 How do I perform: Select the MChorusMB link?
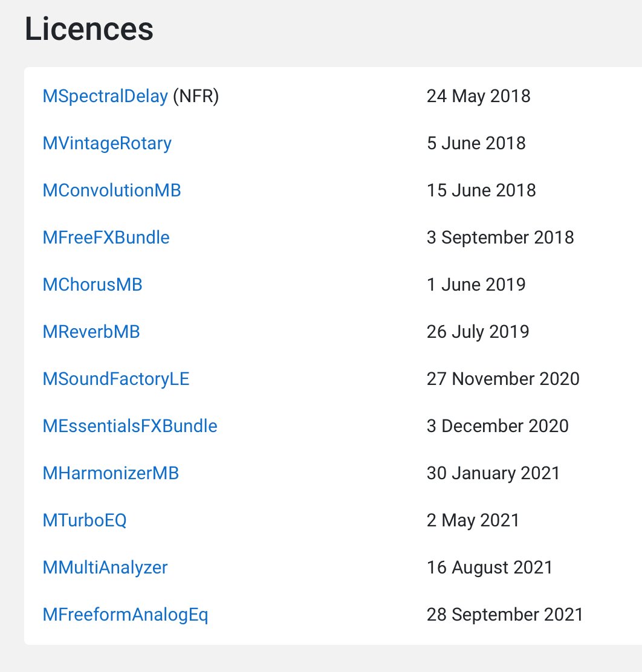click(92, 285)
